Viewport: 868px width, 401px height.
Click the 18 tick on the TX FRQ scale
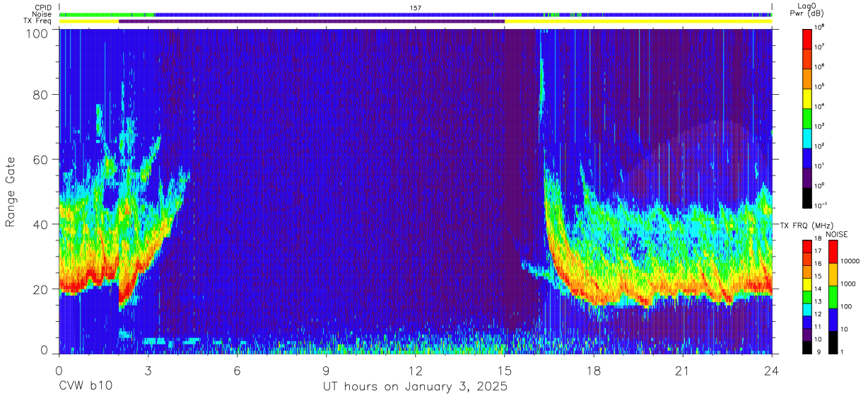tap(819, 239)
